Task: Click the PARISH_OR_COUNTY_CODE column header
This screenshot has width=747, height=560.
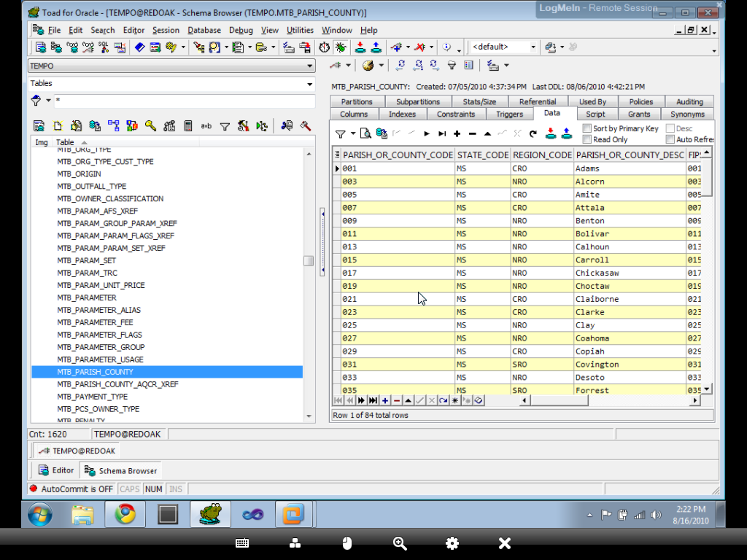Action: coord(398,155)
